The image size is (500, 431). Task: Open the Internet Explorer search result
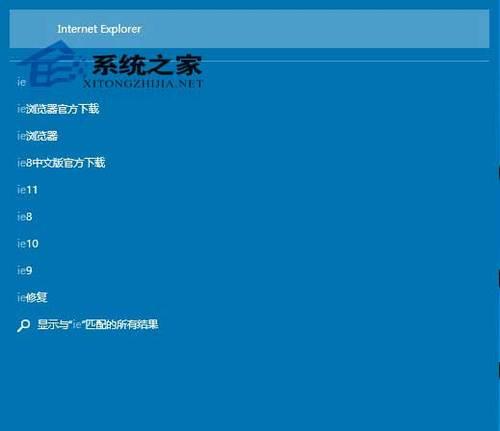pos(249,29)
